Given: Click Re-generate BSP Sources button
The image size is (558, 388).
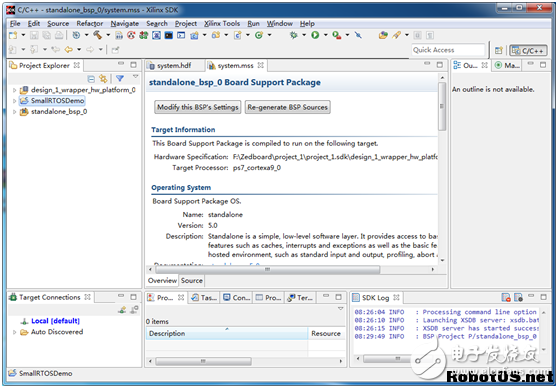Looking at the screenshot, I should 288,107.
